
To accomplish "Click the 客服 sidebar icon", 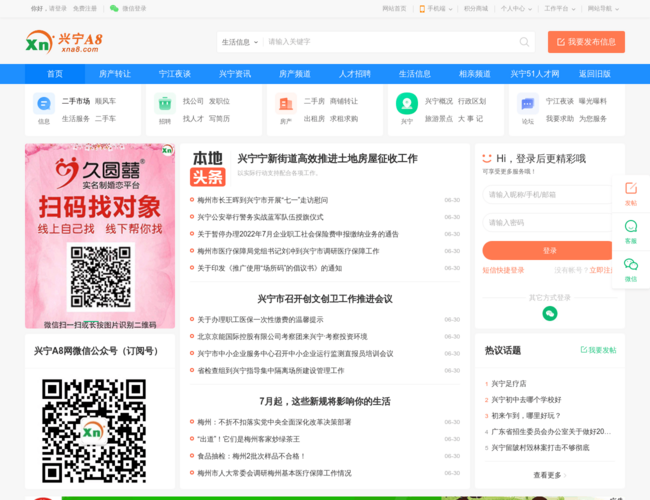I will pos(631,232).
